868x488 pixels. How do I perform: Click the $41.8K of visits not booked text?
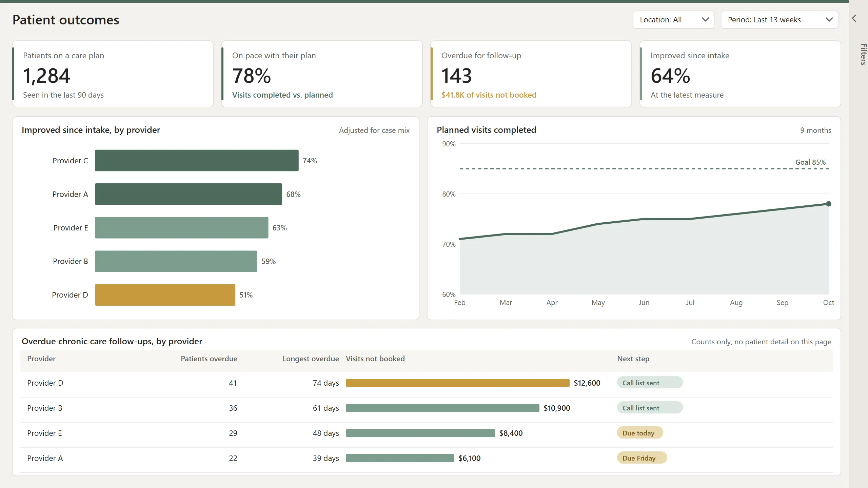[489, 95]
